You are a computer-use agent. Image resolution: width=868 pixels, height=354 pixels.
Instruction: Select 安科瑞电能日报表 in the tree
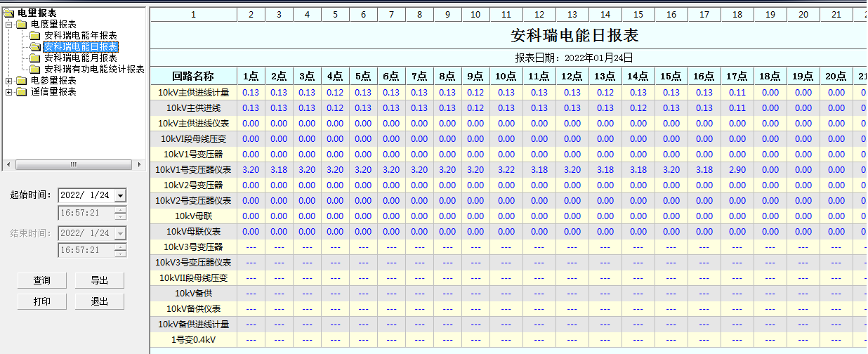click(80, 46)
